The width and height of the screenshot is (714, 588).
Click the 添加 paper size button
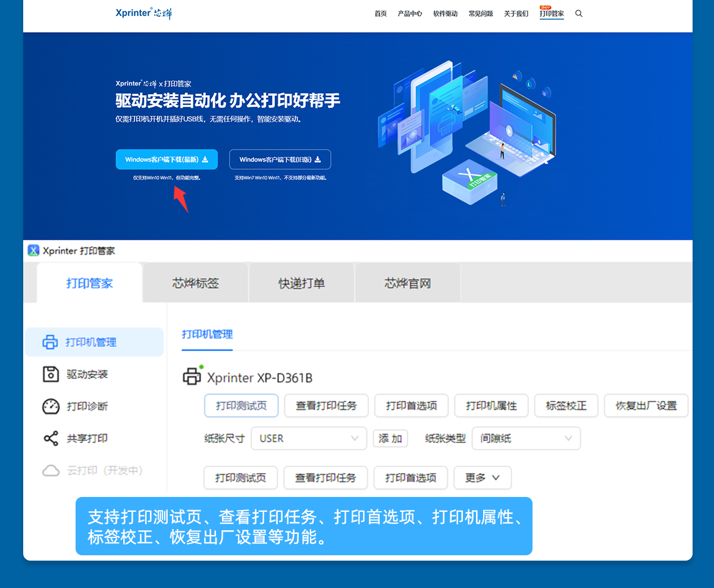(x=390, y=439)
